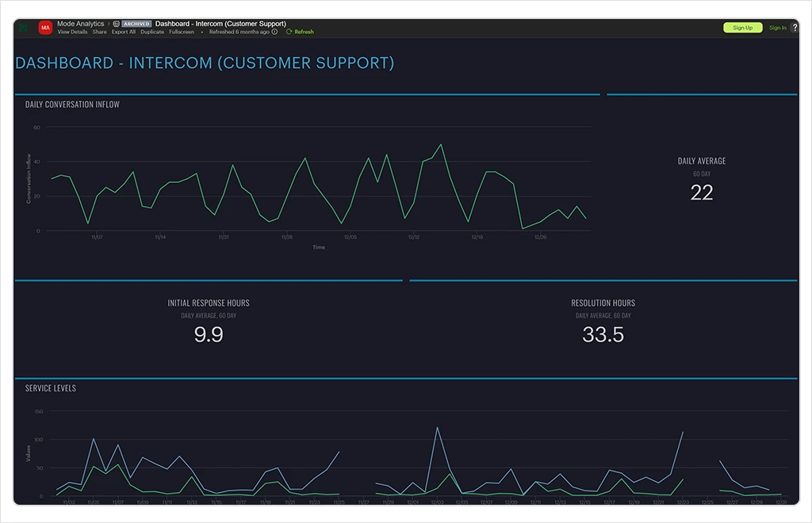Open View Details

point(72,32)
